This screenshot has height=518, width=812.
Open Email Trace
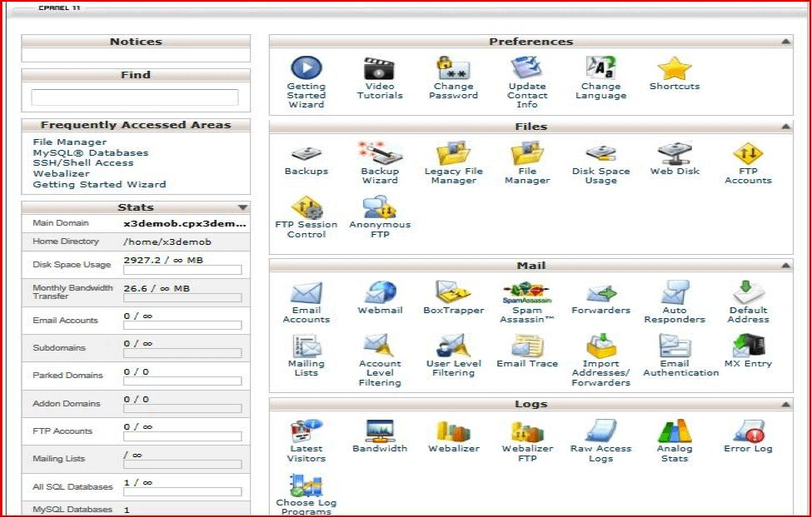(x=526, y=346)
